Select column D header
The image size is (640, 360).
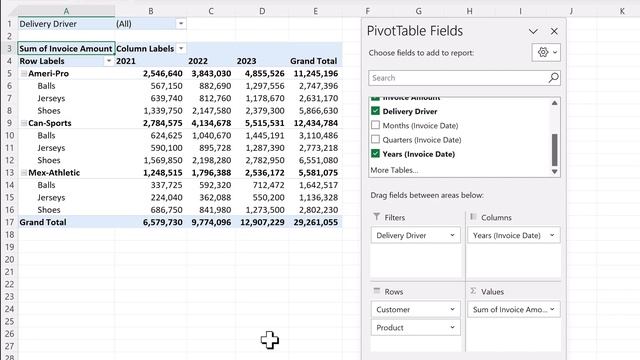tap(262, 11)
